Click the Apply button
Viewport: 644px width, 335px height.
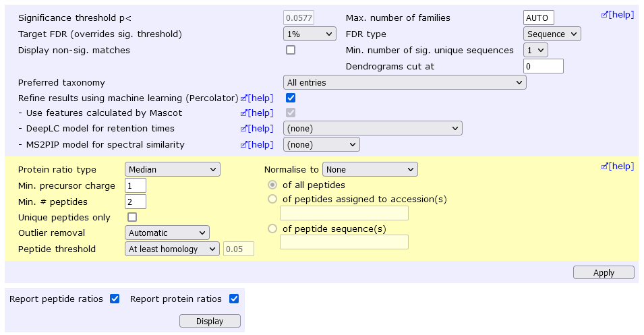click(x=604, y=272)
